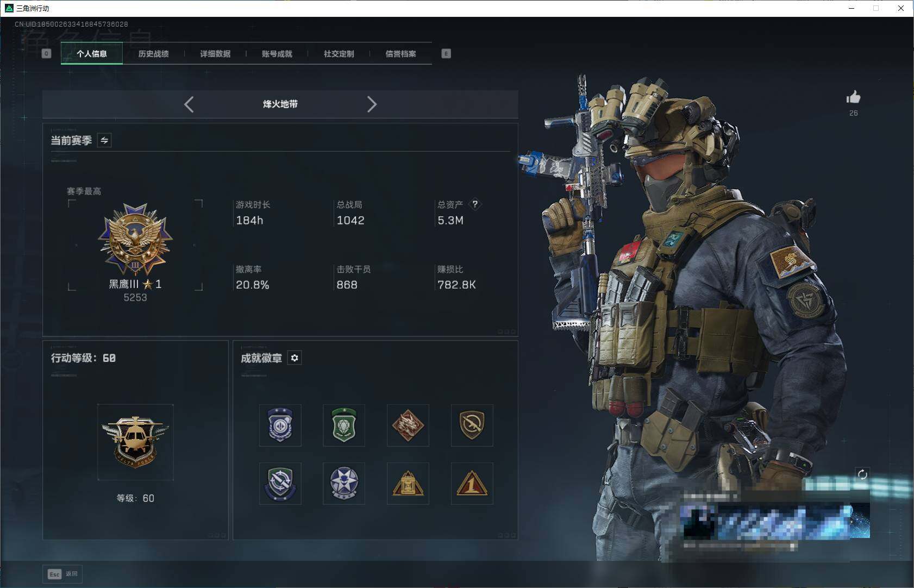Select the green shield achievement badge

click(x=344, y=425)
